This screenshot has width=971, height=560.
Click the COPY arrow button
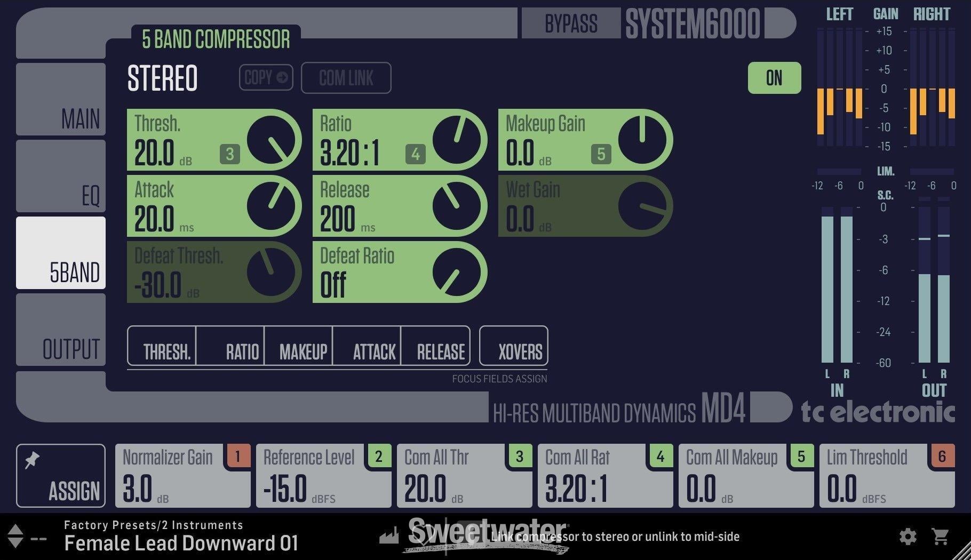266,77
